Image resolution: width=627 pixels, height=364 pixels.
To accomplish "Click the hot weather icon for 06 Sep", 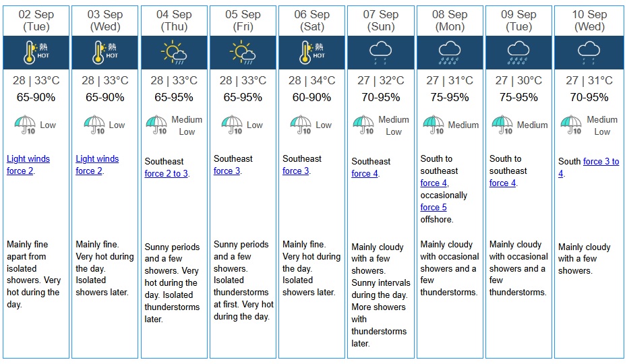I will (311, 52).
